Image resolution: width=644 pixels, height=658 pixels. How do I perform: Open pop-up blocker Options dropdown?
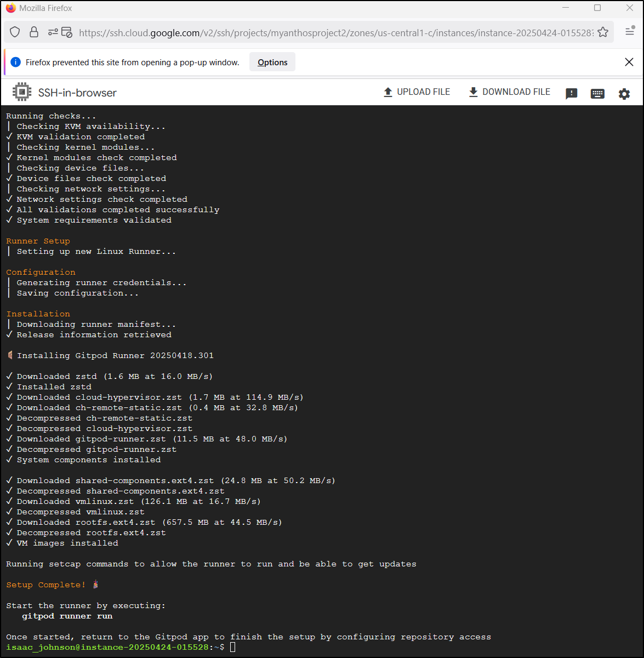coord(272,62)
